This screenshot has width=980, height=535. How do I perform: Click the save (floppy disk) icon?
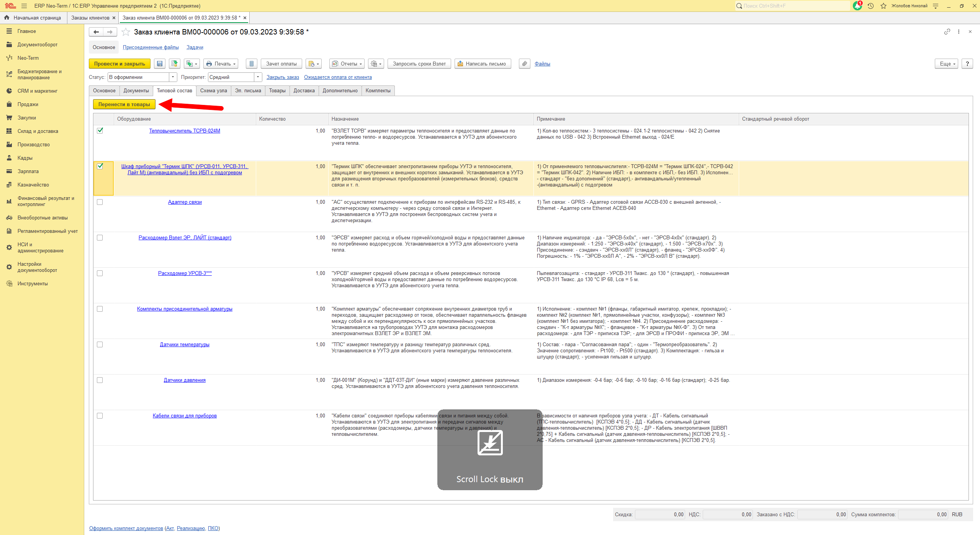click(x=160, y=64)
